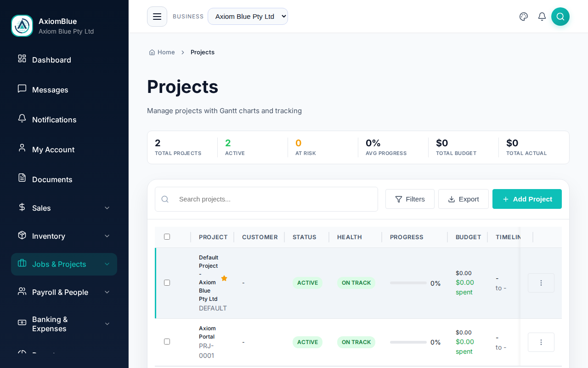Click the Dashboard grid icon in sidebar
This screenshot has width=588, height=368.
point(22,58)
